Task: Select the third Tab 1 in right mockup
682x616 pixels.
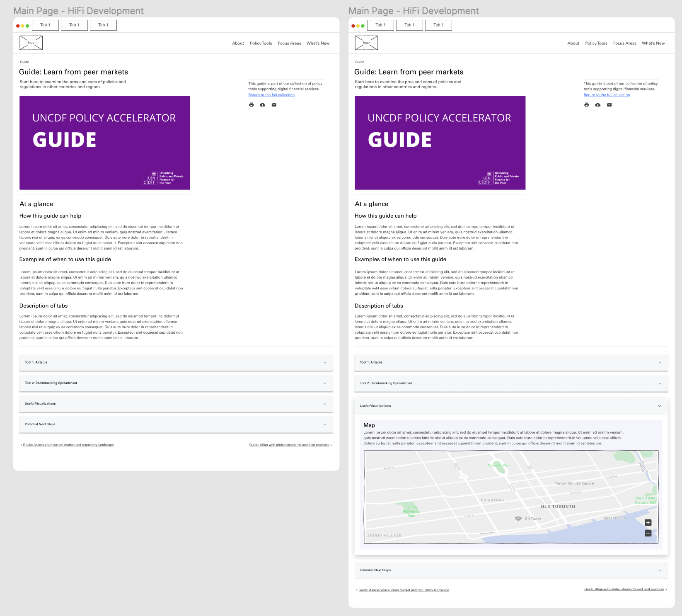Action: pyautogui.click(x=438, y=25)
